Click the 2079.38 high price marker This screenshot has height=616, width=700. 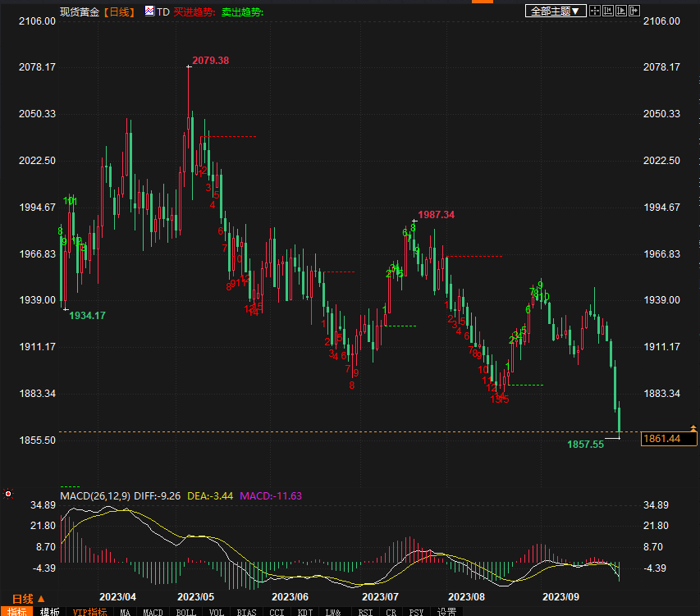click(210, 61)
